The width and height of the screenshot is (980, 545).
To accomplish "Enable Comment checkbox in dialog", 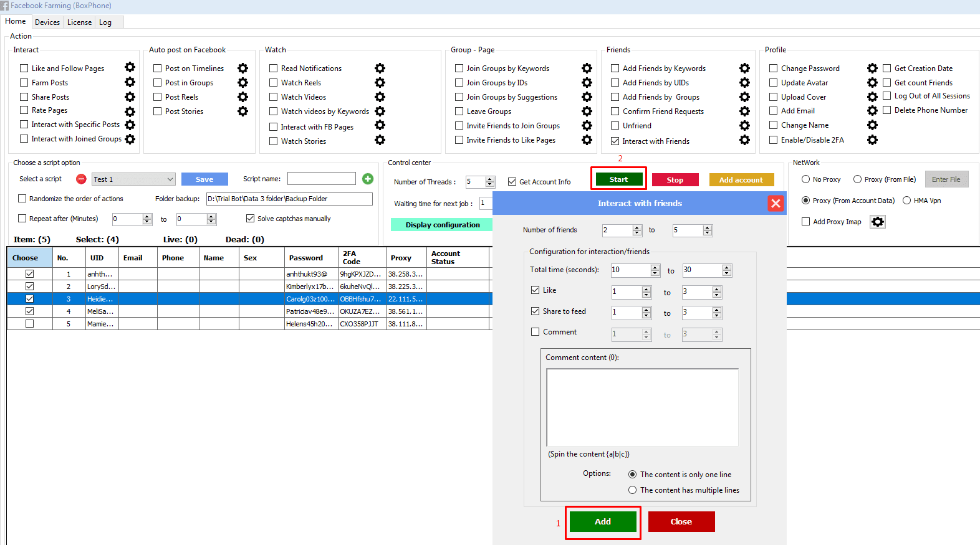I will (535, 332).
